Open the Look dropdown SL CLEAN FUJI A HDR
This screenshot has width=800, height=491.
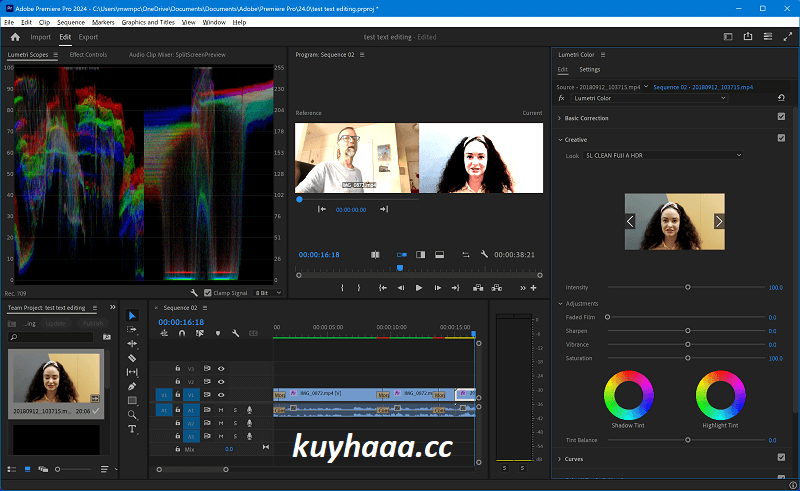663,155
